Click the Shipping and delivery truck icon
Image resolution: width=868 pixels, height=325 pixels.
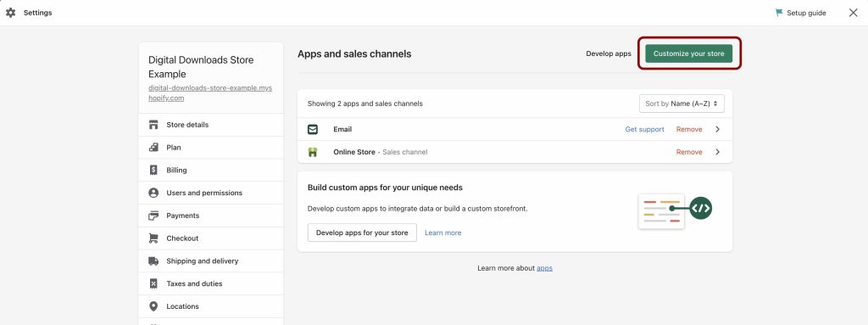point(153,261)
